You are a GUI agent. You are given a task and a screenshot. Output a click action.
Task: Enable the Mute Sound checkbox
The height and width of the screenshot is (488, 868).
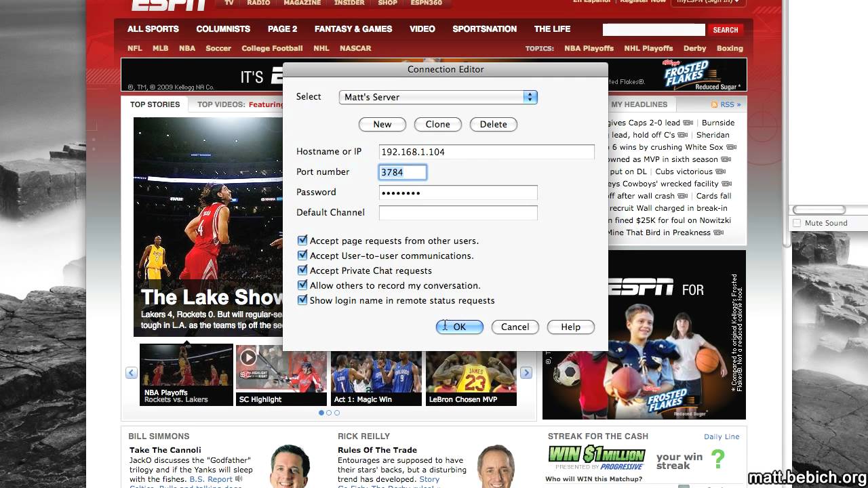tap(797, 223)
